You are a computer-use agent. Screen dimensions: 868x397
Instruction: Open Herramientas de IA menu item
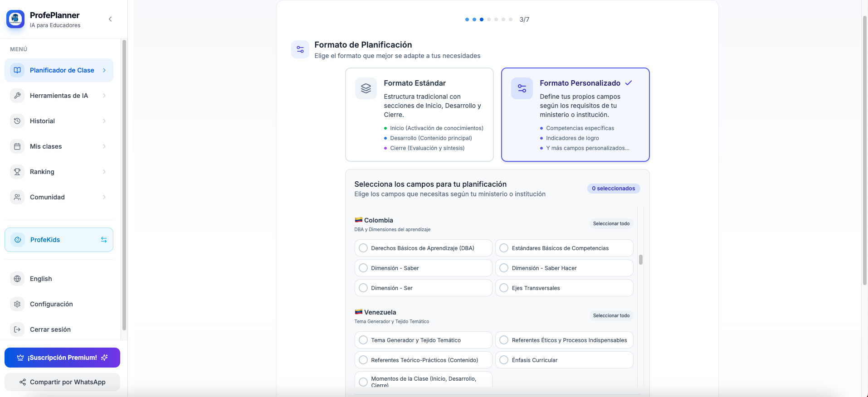point(59,96)
